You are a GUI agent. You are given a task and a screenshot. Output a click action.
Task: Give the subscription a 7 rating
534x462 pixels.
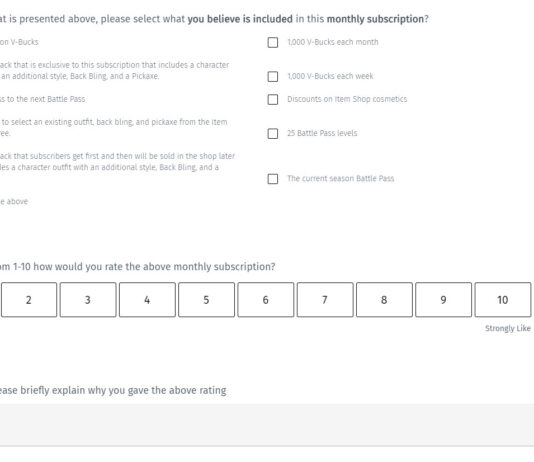[x=325, y=300]
